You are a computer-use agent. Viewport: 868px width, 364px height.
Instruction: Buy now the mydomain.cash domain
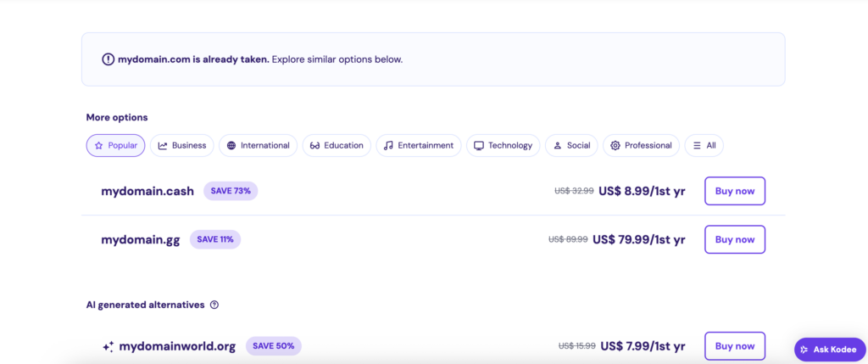point(734,191)
